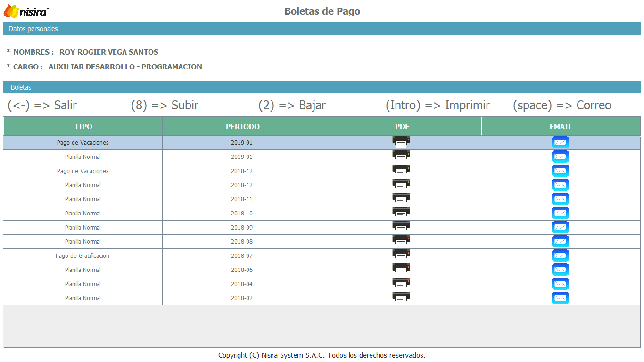Send Planilla Normal 2019-01 by email
The height and width of the screenshot is (362, 644).
click(x=560, y=156)
